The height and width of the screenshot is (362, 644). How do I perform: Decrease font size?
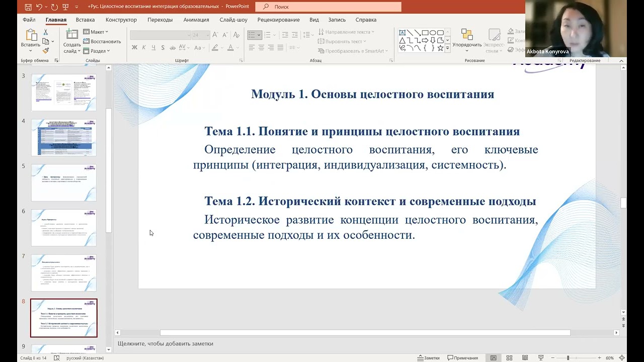coord(224,35)
